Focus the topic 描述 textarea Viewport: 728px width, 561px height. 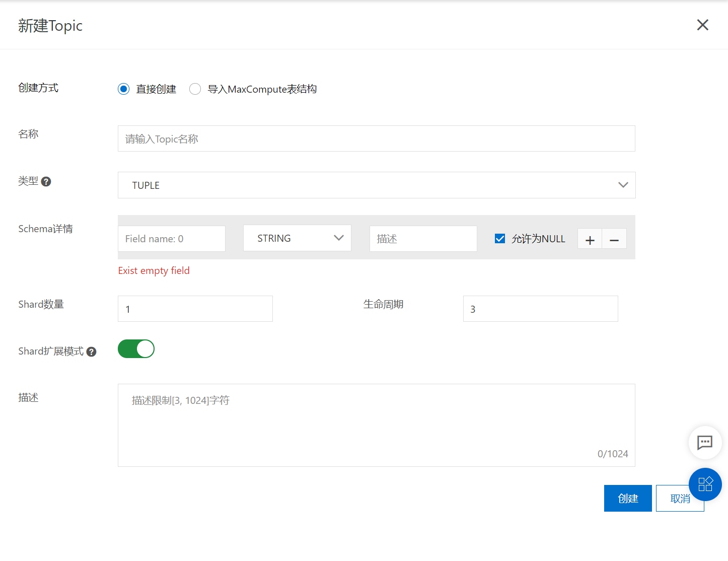click(x=377, y=426)
